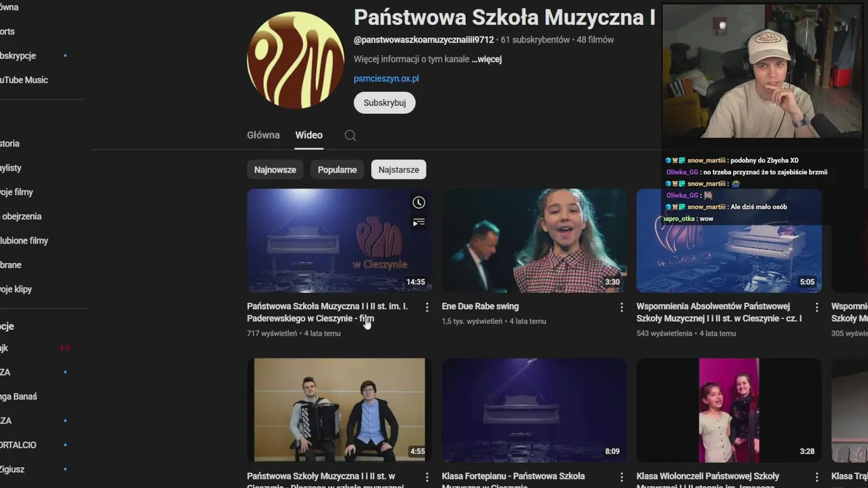This screenshot has width=868, height=488.
Task: Open options menu for Państwowa Szkoła Muzyczna film
Action: (427, 307)
